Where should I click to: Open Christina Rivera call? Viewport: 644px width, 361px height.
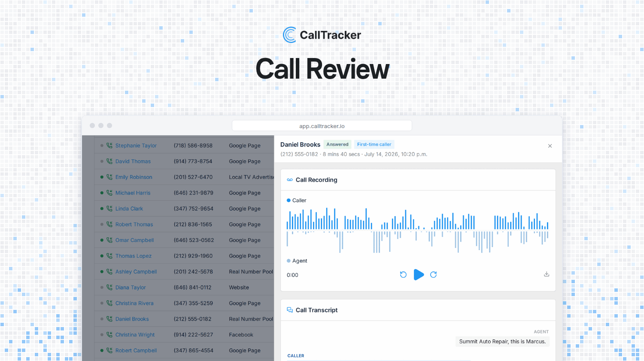[x=134, y=303]
